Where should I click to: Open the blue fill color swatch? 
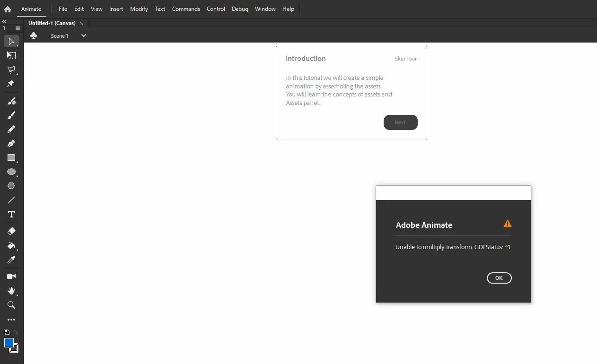pyautogui.click(x=9, y=343)
